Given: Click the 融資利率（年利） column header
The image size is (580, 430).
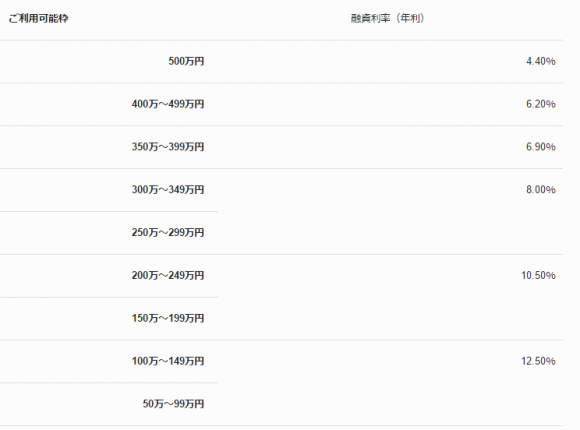Looking at the screenshot, I should [x=387, y=19].
